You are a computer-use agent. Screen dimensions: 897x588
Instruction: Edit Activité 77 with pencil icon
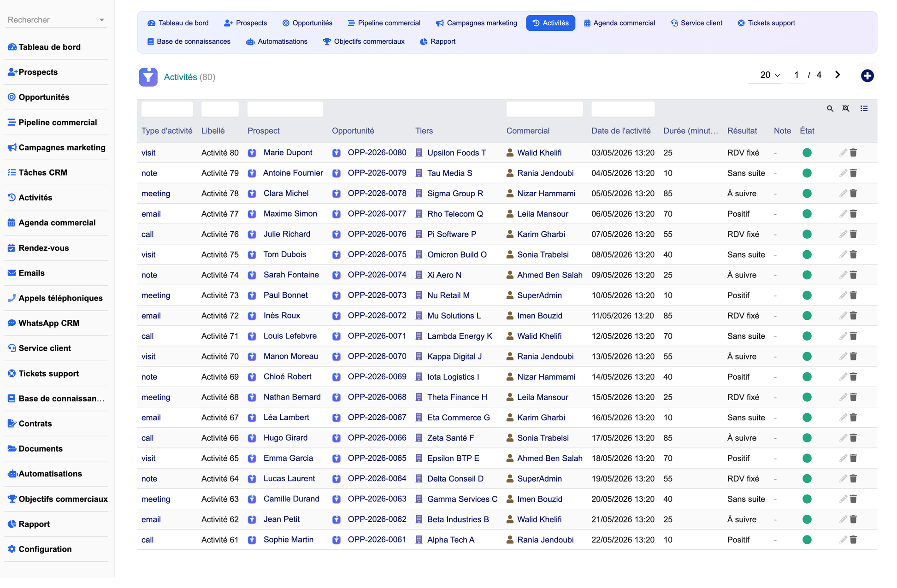click(x=843, y=214)
